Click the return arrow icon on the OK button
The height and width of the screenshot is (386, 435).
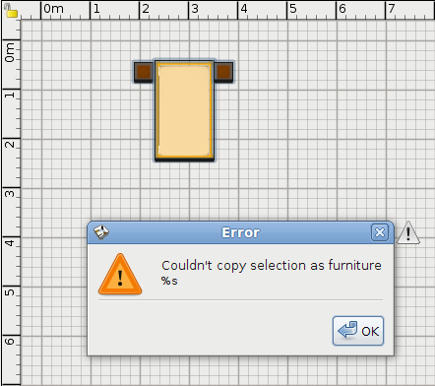click(x=348, y=330)
